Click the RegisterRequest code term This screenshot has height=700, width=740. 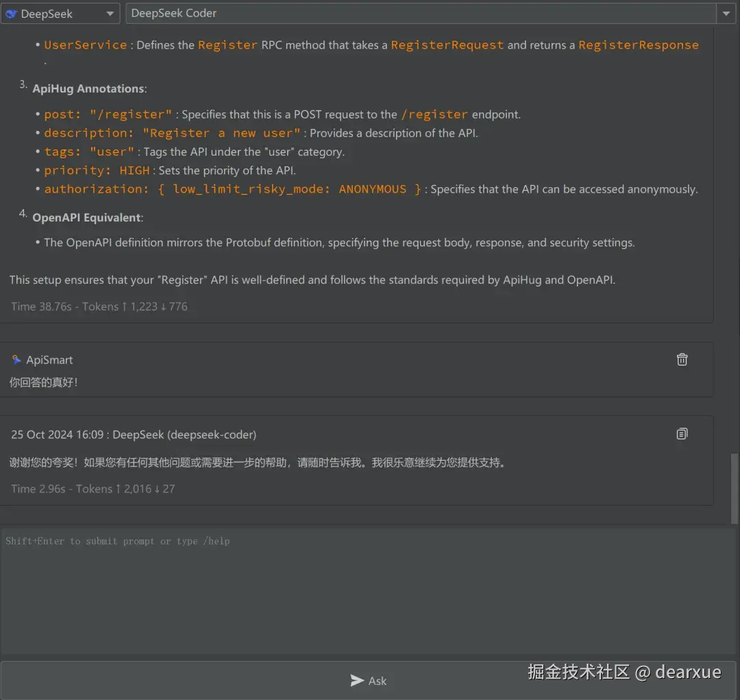(x=447, y=45)
